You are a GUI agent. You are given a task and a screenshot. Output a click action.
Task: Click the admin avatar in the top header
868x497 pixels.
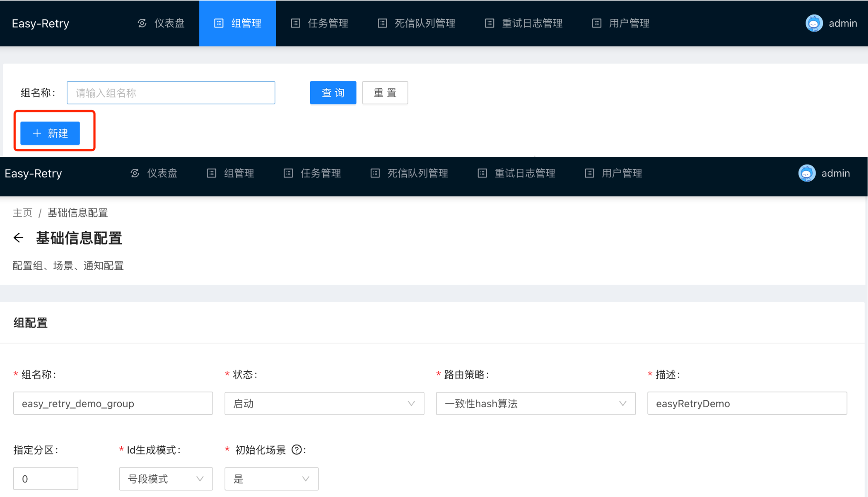[814, 23]
